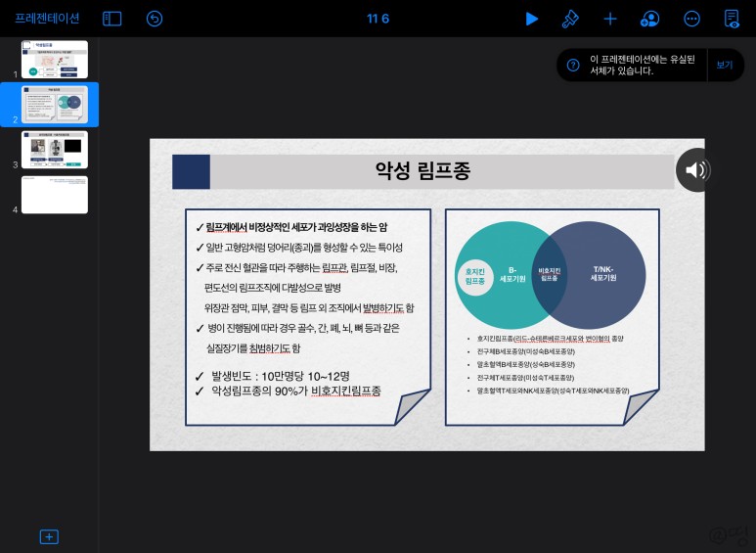Open the insert plus menu

point(610,19)
